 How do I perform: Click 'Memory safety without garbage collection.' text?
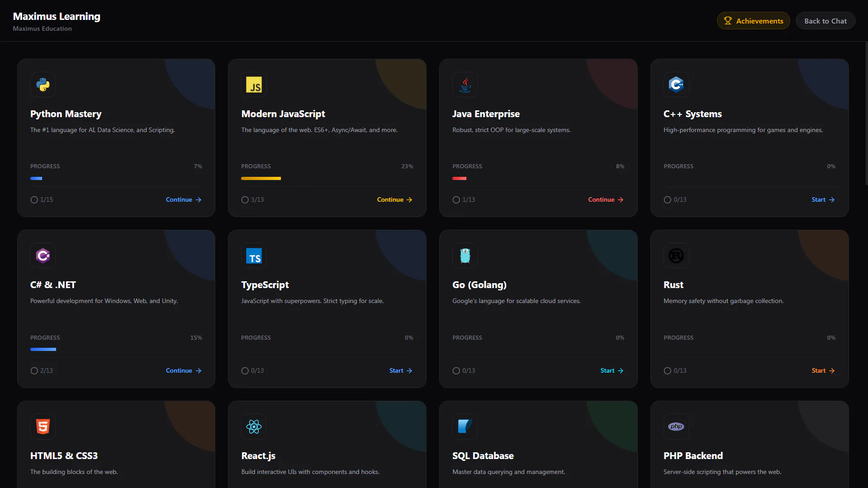click(x=723, y=301)
